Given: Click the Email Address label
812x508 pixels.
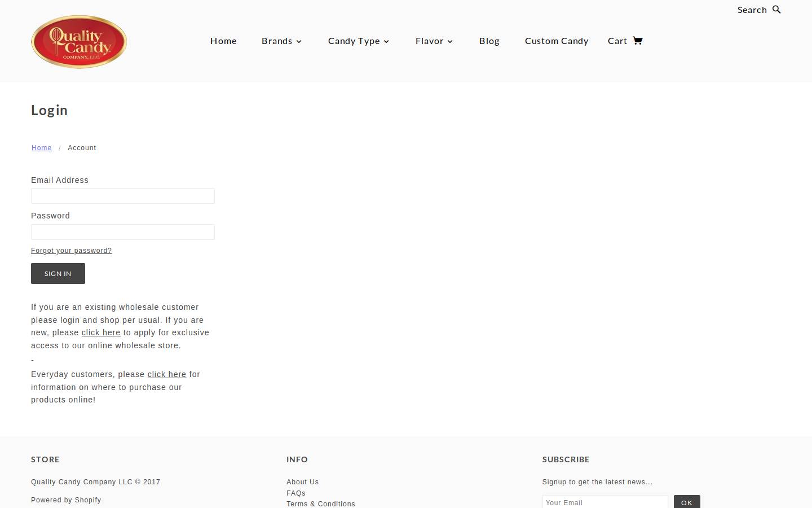Looking at the screenshot, I should [x=60, y=180].
